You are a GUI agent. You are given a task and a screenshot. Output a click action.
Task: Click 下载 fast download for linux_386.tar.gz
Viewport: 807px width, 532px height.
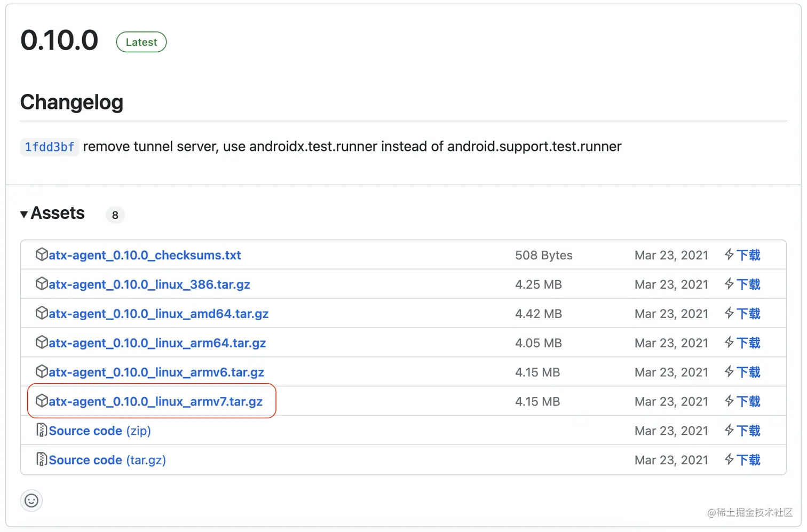pos(742,284)
